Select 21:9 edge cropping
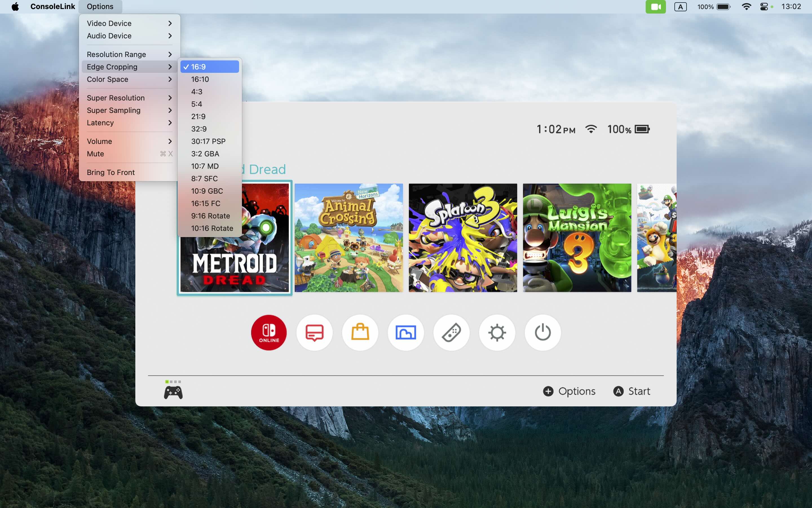This screenshot has height=508, width=812. [x=210, y=116]
